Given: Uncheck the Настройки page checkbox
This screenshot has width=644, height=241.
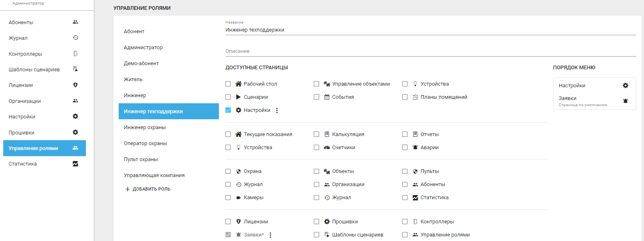Looking at the screenshot, I should point(228,110).
